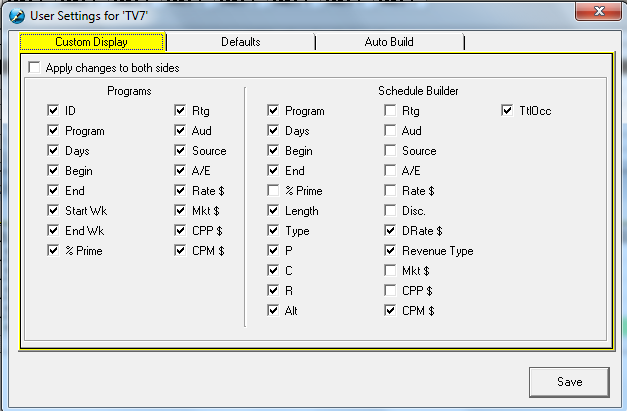Check the Schedule Builder Disc. checkbox

pyautogui.click(x=391, y=211)
